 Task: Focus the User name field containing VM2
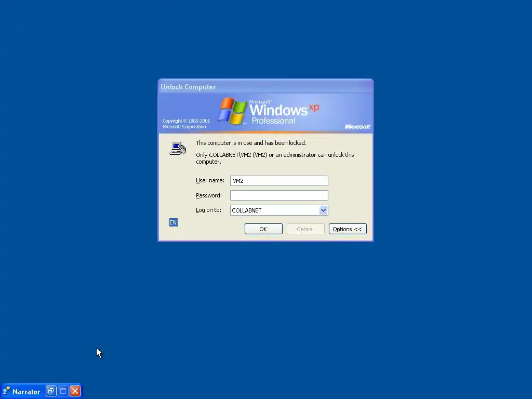point(279,181)
